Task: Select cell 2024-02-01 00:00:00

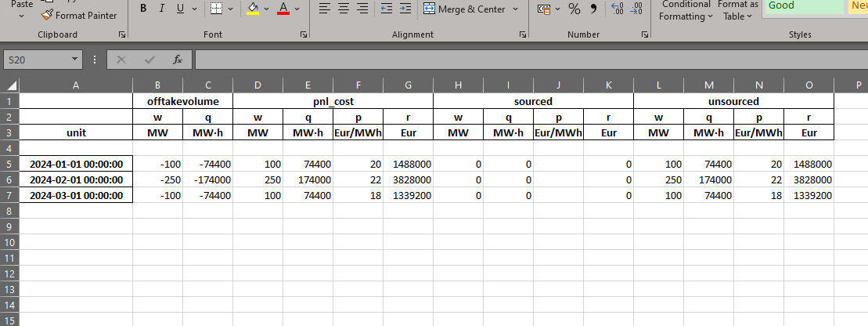Action: 76,179
